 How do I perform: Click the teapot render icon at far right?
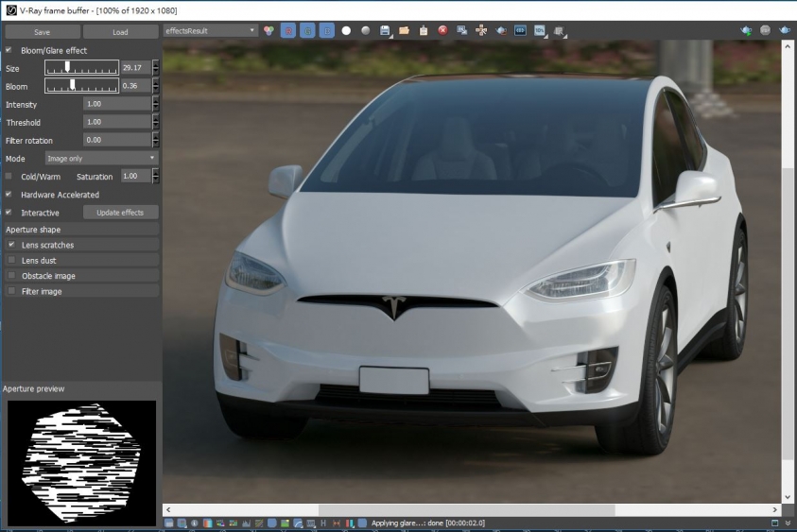(786, 30)
